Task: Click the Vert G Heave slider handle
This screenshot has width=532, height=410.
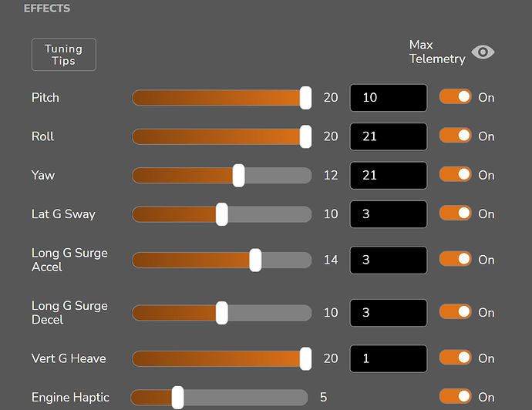Action: [x=305, y=358]
